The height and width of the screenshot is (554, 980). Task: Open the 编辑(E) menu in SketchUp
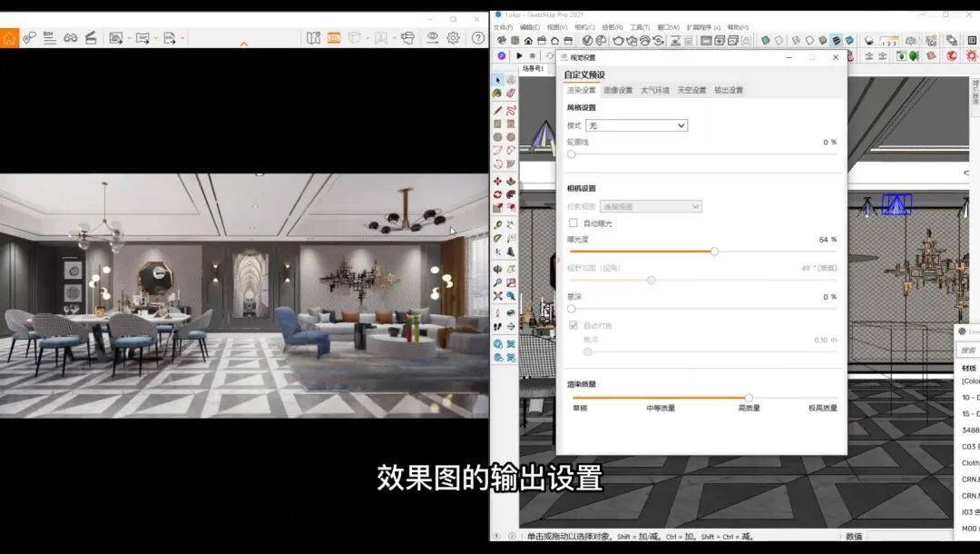[x=530, y=27]
